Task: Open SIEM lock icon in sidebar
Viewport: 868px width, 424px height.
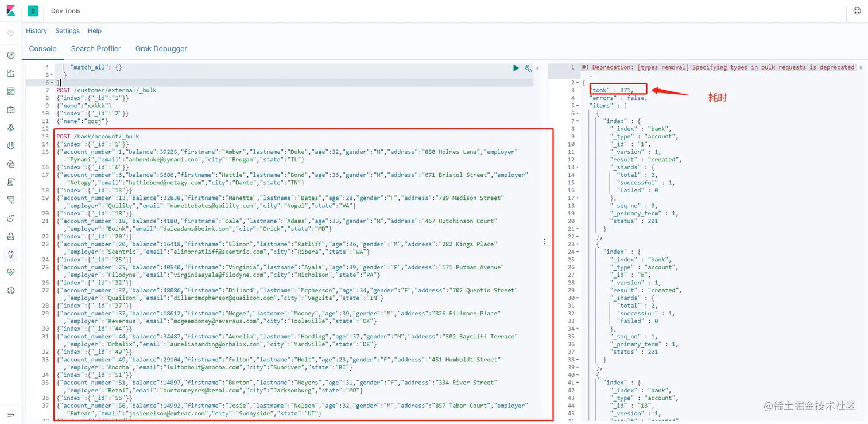Action: (11, 236)
